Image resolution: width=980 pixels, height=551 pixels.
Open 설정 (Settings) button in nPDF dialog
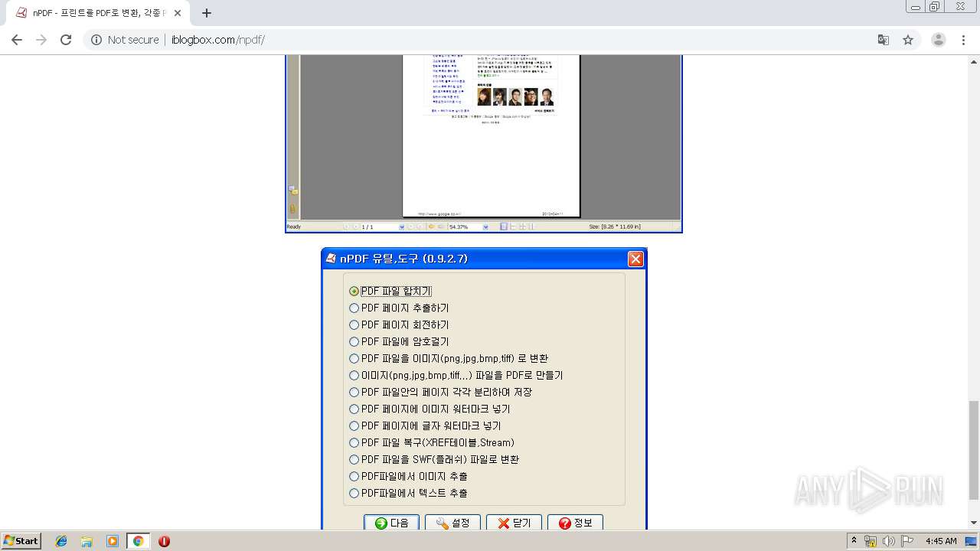[452, 523]
